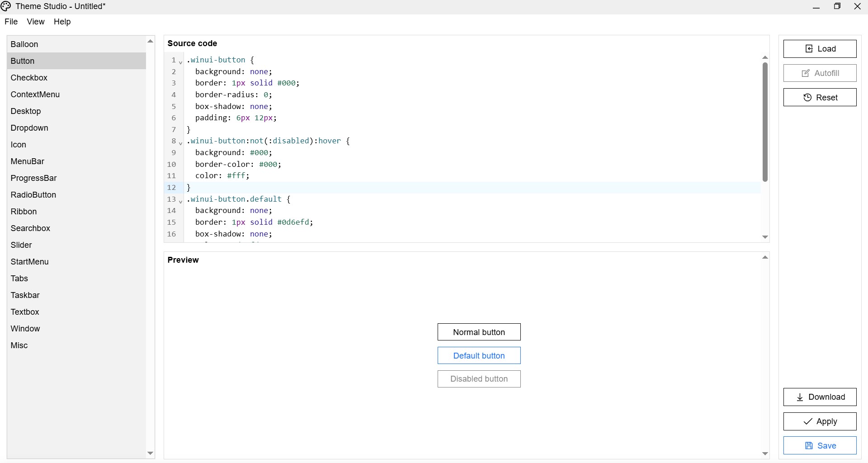The height and width of the screenshot is (463, 868).
Task: Click the Load file icon
Action: (809, 49)
